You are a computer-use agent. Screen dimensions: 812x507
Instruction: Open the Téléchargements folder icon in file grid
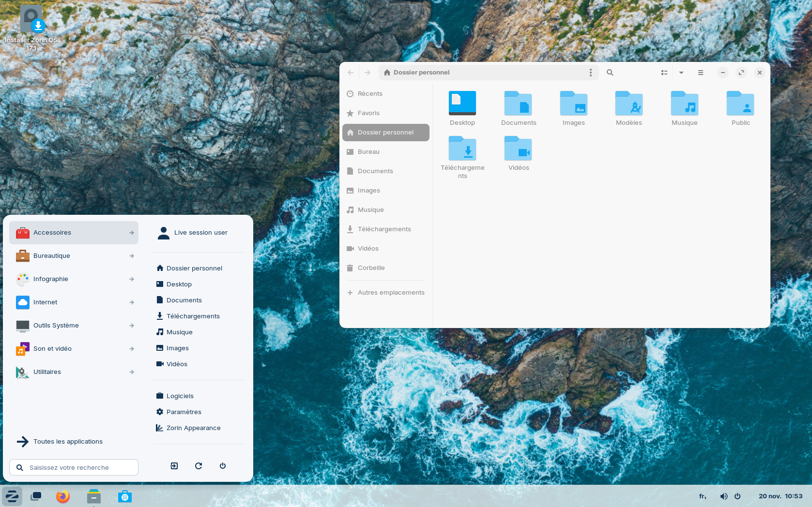462,158
